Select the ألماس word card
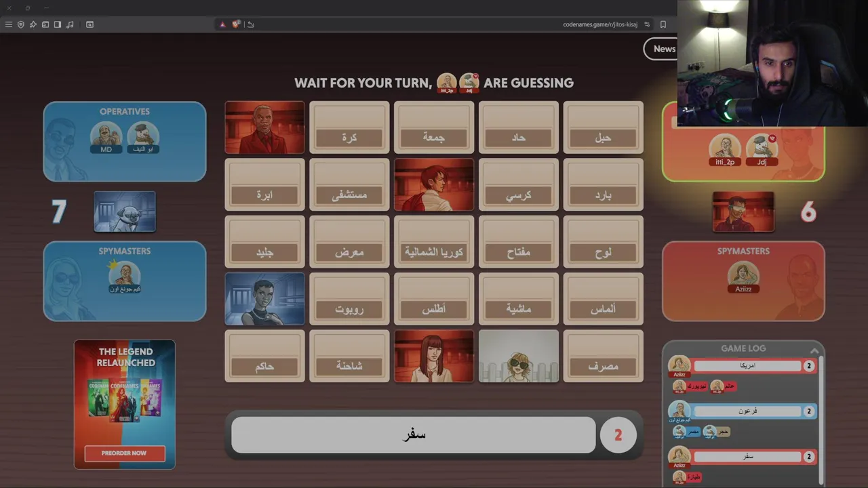Image resolution: width=868 pixels, height=488 pixels. 604,299
